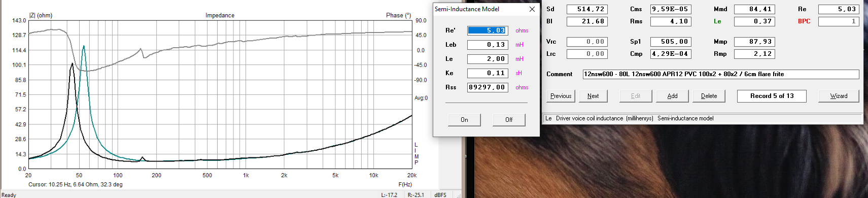Click the green Le label
The height and width of the screenshot is (198, 868).
click(717, 21)
